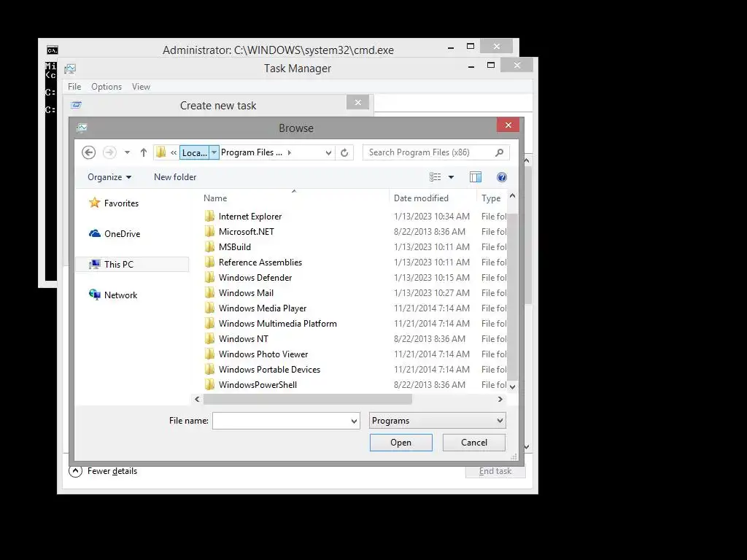This screenshot has width=747, height=560.
Task: Select the Reference Assemblies folder icon
Action: tap(209, 262)
